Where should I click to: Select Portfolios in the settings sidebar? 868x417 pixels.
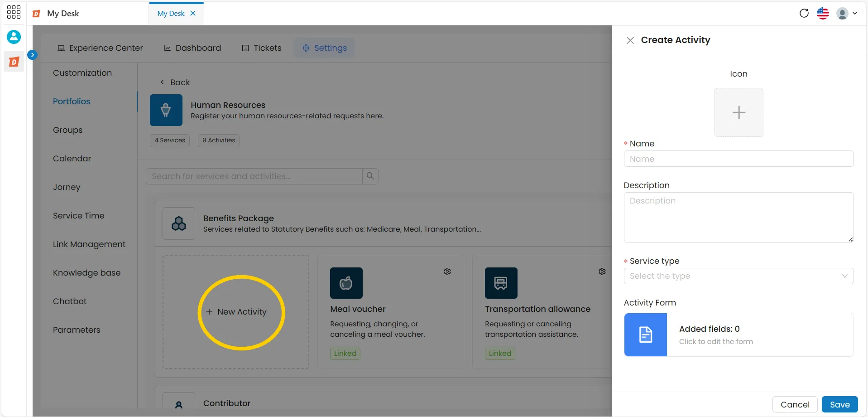(72, 102)
